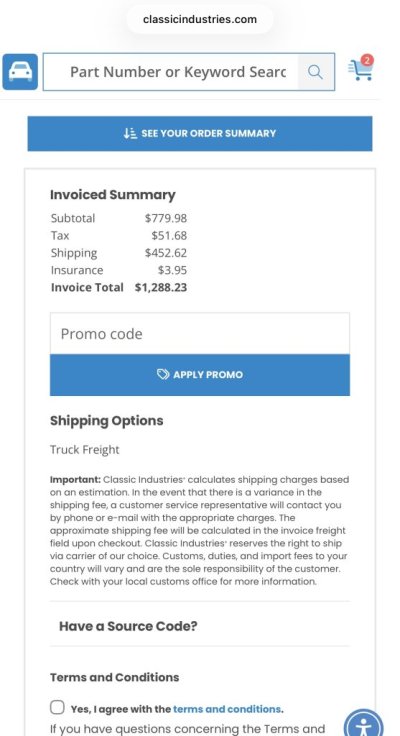Open the accessibility options icon

(363, 724)
